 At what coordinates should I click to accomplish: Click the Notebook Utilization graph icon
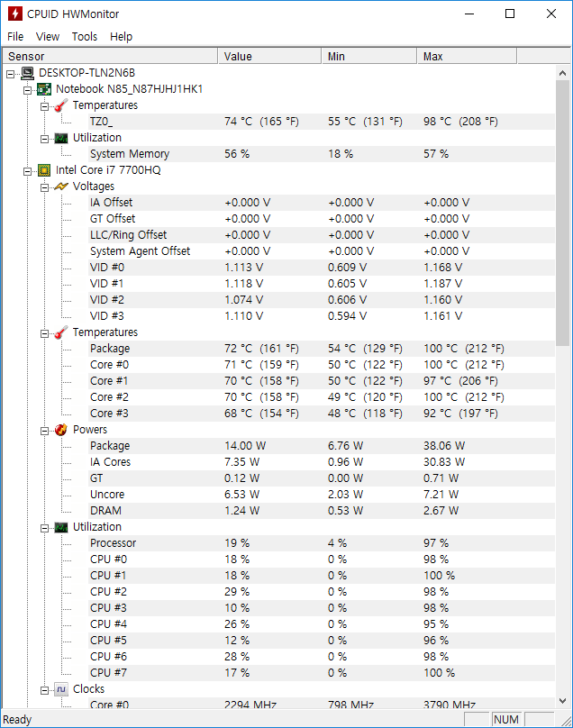pos(61,138)
